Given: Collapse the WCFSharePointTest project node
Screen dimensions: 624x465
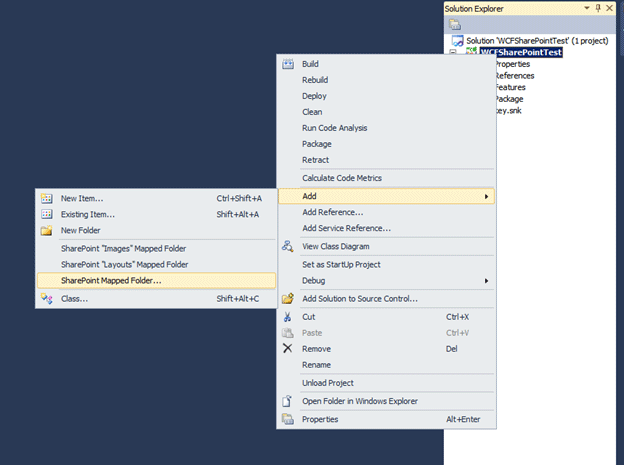Looking at the screenshot, I should [x=453, y=52].
